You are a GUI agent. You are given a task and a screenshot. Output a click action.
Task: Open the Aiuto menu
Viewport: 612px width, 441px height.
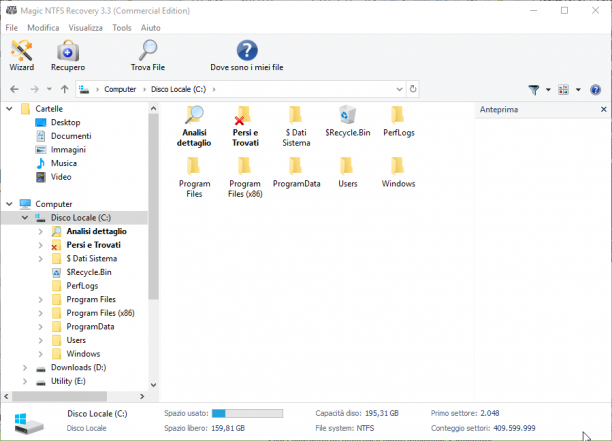tap(150, 28)
